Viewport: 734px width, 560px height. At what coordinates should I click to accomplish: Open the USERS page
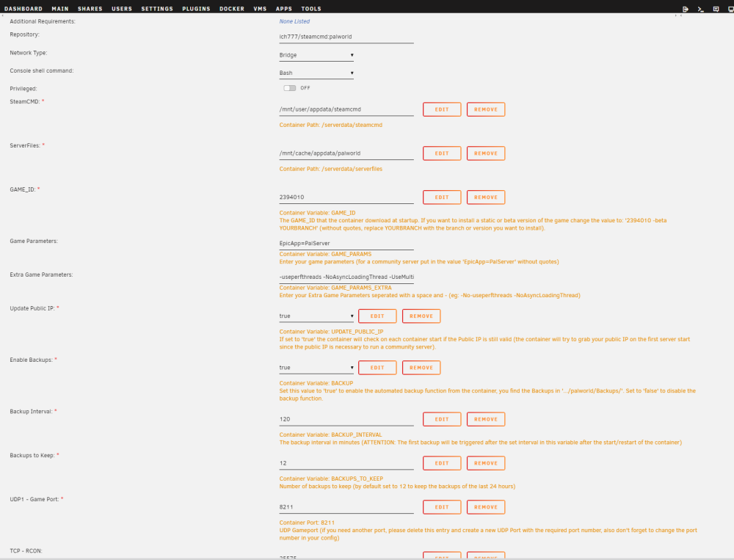pyautogui.click(x=122, y=9)
